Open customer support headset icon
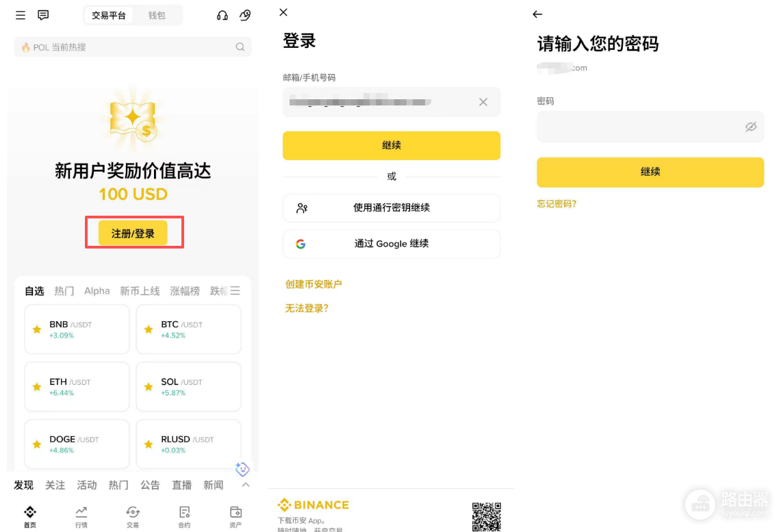The image size is (781, 532). pos(222,16)
